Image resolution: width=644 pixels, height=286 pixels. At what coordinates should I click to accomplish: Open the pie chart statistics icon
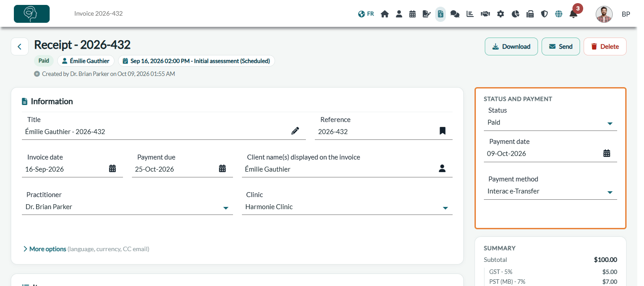click(x=515, y=14)
